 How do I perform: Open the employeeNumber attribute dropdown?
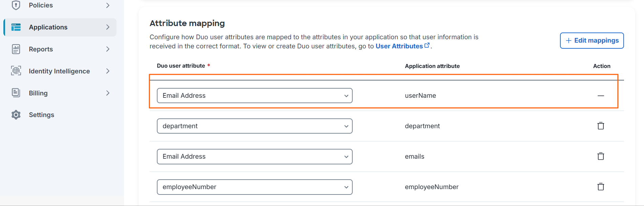point(255,187)
